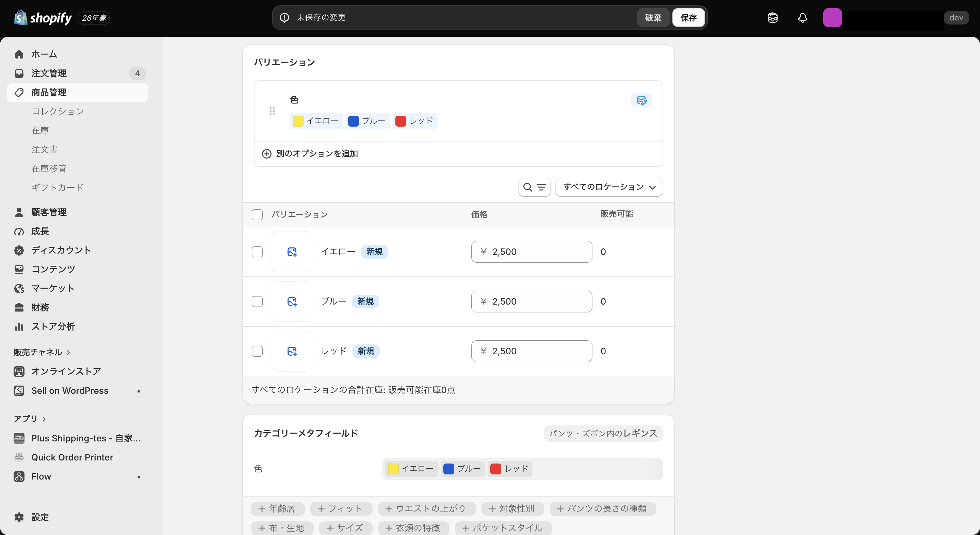This screenshot has width=980, height=535.
Task: Expand the アプリ section chevron
Action: tap(44, 419)
